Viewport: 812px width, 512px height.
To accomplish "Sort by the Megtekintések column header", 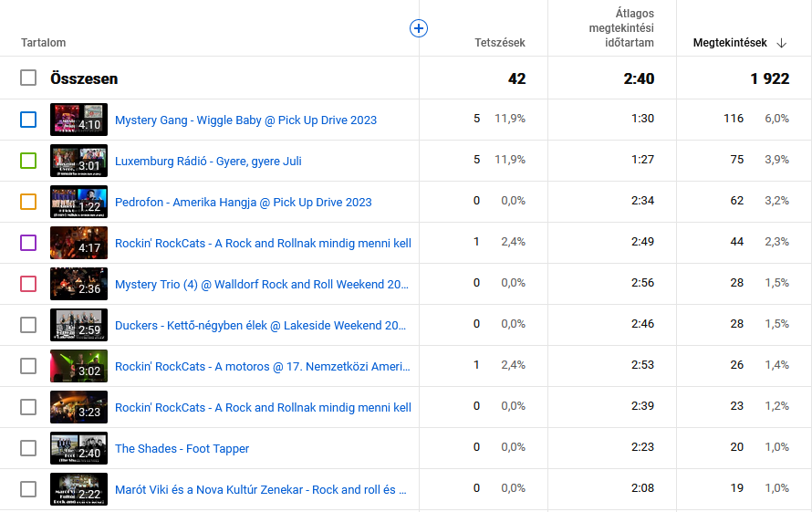I will pos(729,43).
